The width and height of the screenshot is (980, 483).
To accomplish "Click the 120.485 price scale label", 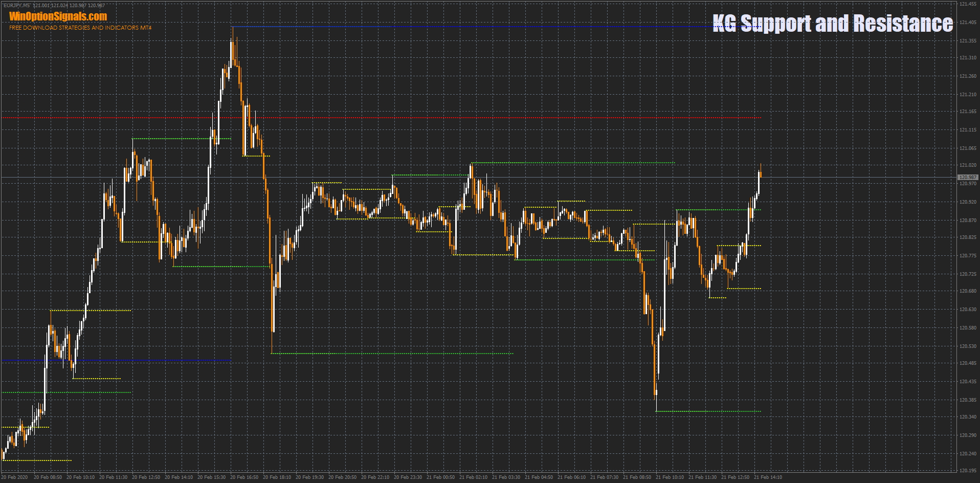I will pos(968,363).
